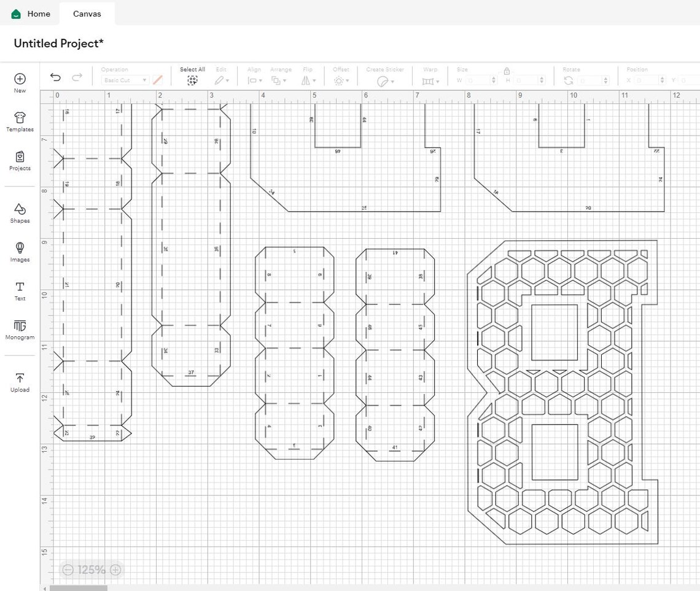Click the rotate stepper arrows

[x=606, y=80]
